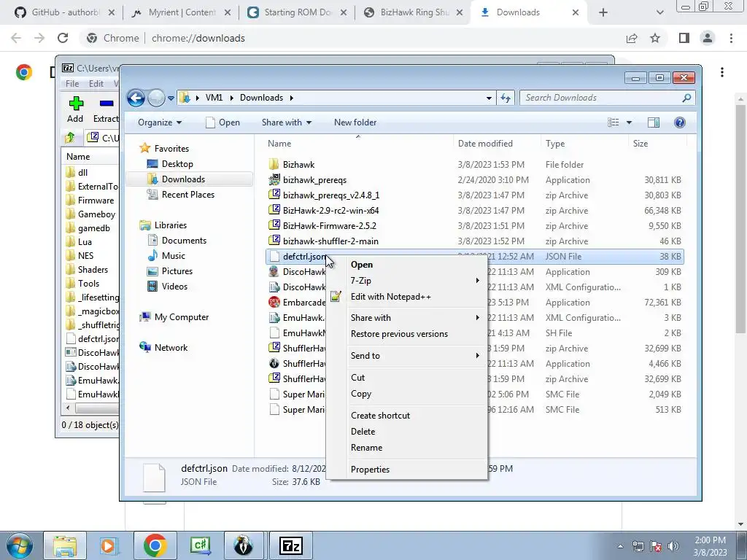Click the search magnifier icon

[x=686, y=98]
